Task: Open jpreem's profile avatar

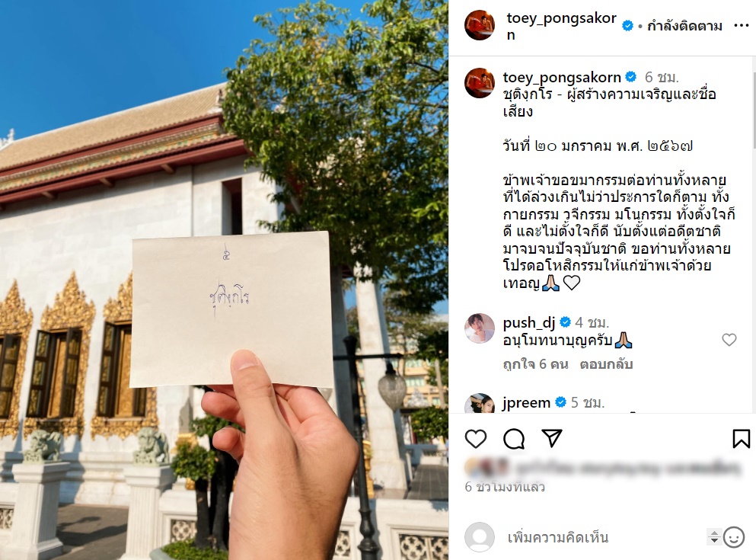Action: (x=480, y=403)
